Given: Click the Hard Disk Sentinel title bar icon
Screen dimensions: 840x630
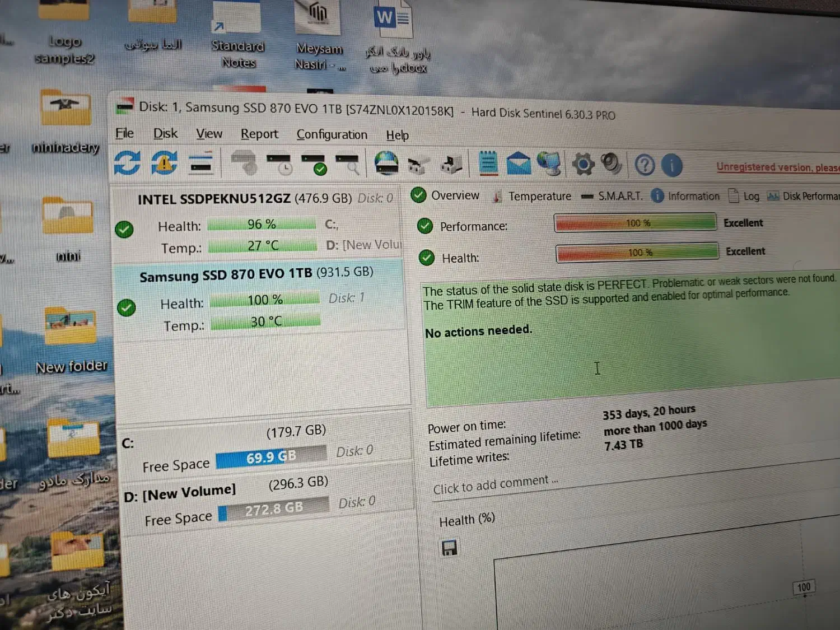Looking at the screenshot, I should pyautogui.click(x=124, y=105).
